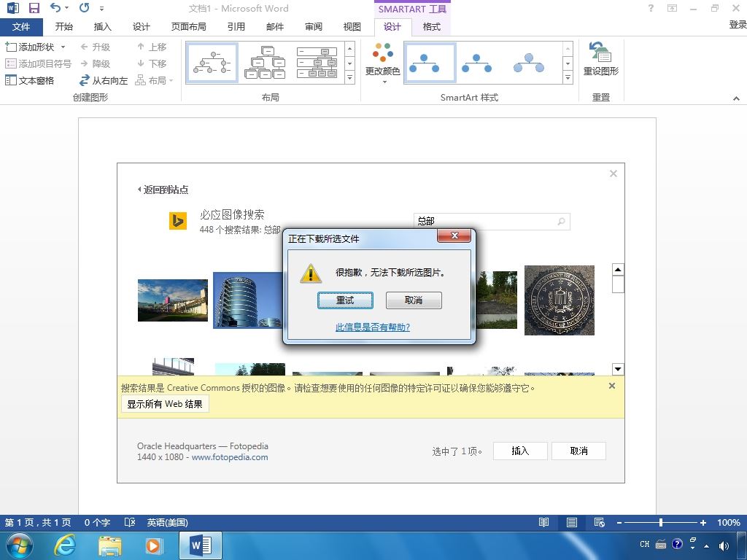Open the 引用 tab
This screenshot has width=747, height=560.
tap(236, 27)
